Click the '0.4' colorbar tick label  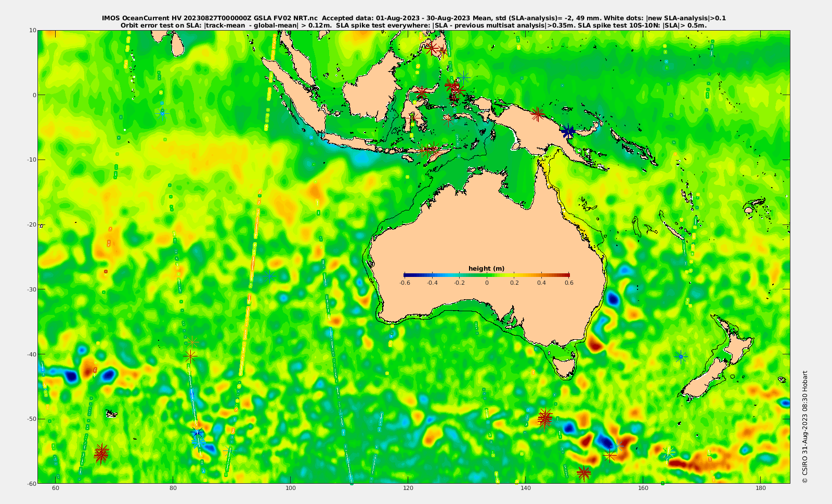542,283
